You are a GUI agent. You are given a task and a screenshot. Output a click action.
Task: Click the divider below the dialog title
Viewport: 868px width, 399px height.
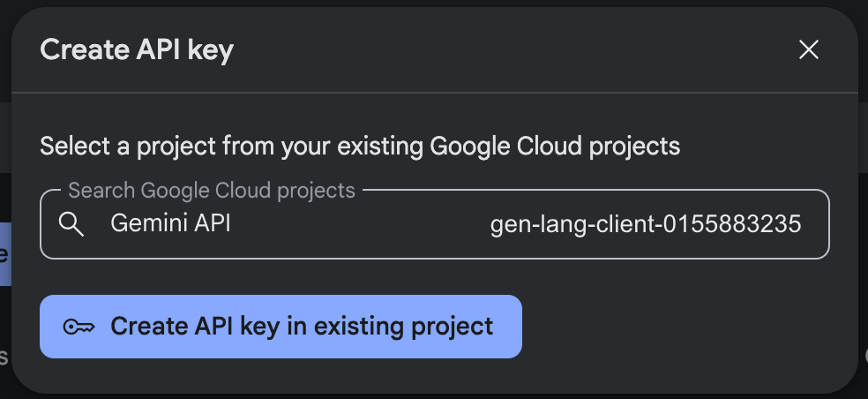coord(435,92)
